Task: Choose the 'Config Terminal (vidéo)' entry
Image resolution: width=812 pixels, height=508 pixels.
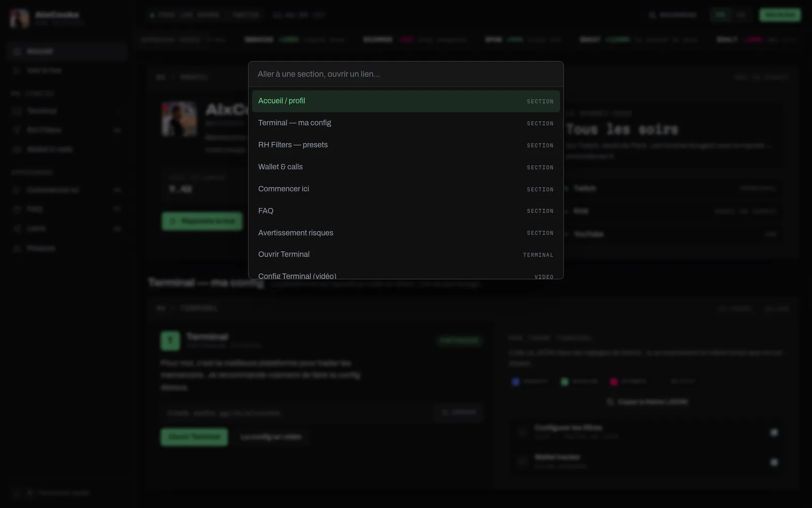Action: click(x=405, y=273)
